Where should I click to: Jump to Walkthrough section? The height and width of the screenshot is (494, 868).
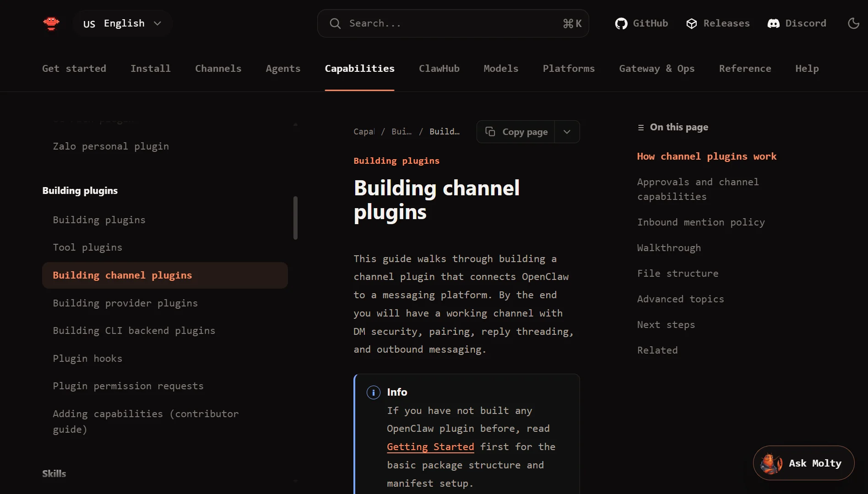(669, 248)
